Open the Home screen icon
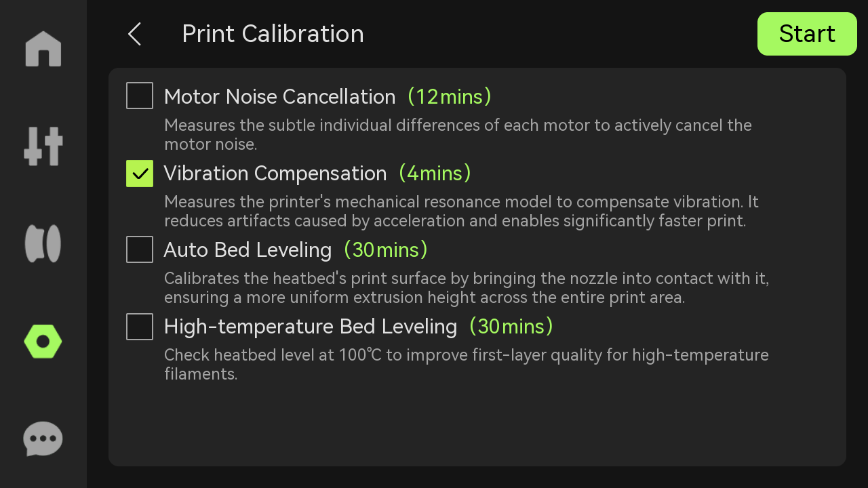Screen dimensions: 868x488 43,49
